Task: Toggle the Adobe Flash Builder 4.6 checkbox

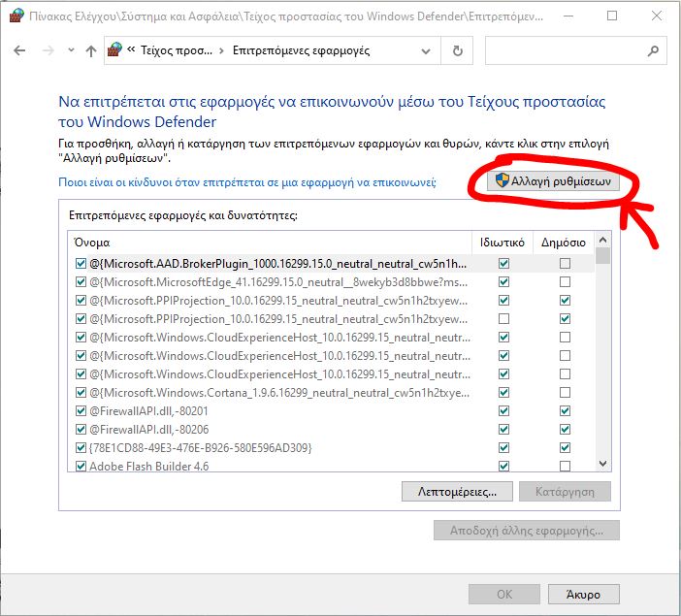Action: coord(81,467)
